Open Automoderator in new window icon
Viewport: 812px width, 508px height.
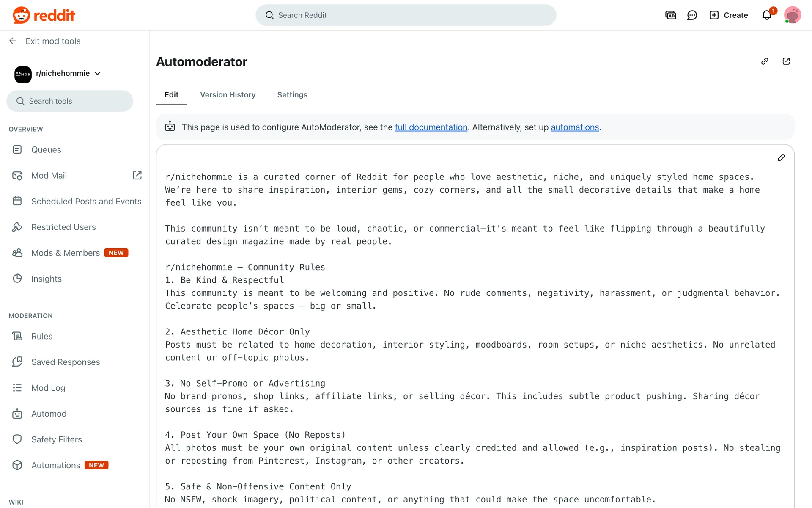[786, 61]
